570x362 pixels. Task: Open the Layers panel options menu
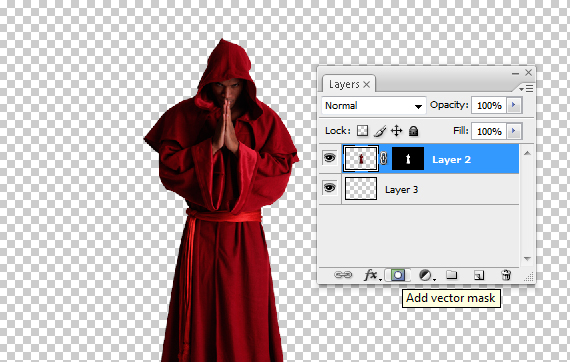pyautogui.click(x=526, y=88)
